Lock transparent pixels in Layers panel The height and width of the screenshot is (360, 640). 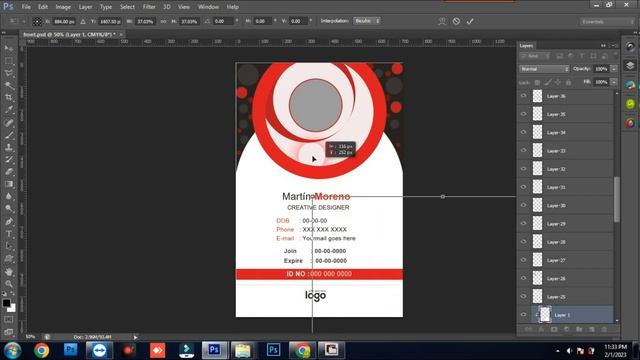[x=537, y=82]
